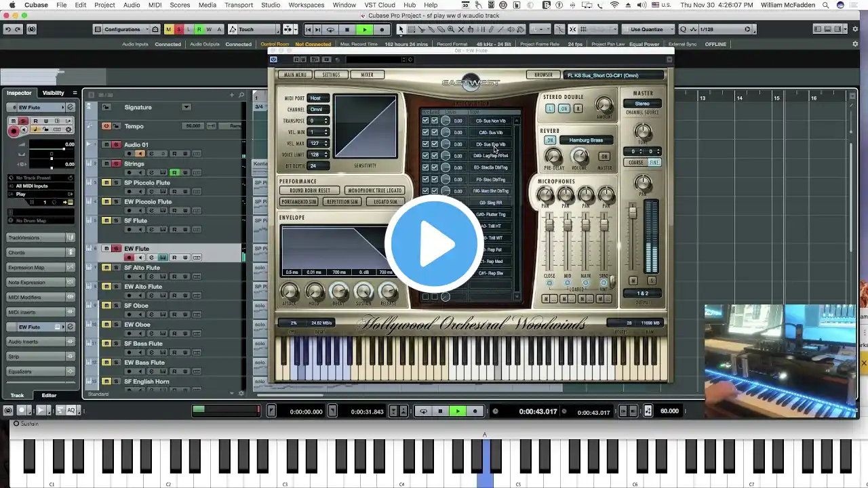Toggle green global Read R button in toolbar
Screen dimensions: 868x488
click(199, 29)
